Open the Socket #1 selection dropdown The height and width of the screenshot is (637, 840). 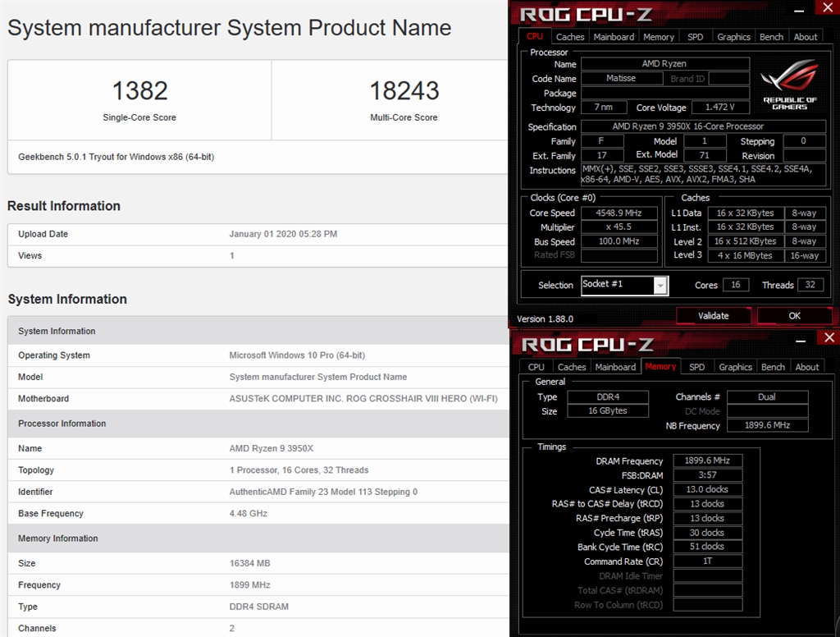click(x=660, y=286)
